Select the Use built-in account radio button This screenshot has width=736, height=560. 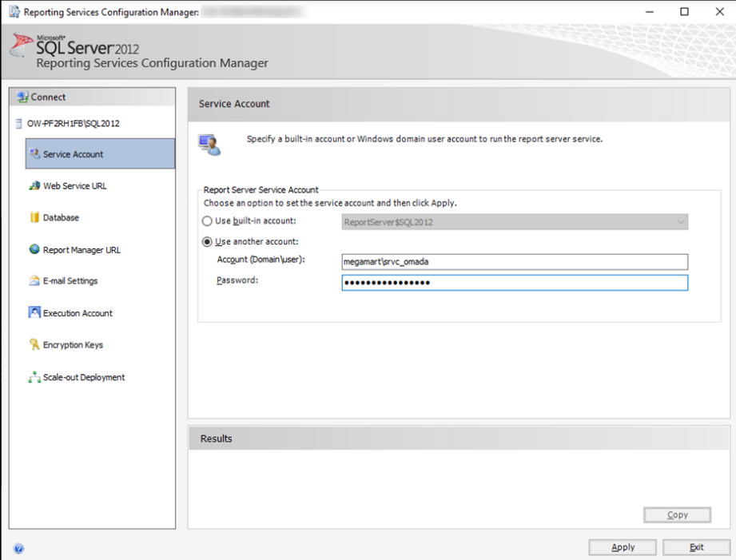tap(207, 221)
